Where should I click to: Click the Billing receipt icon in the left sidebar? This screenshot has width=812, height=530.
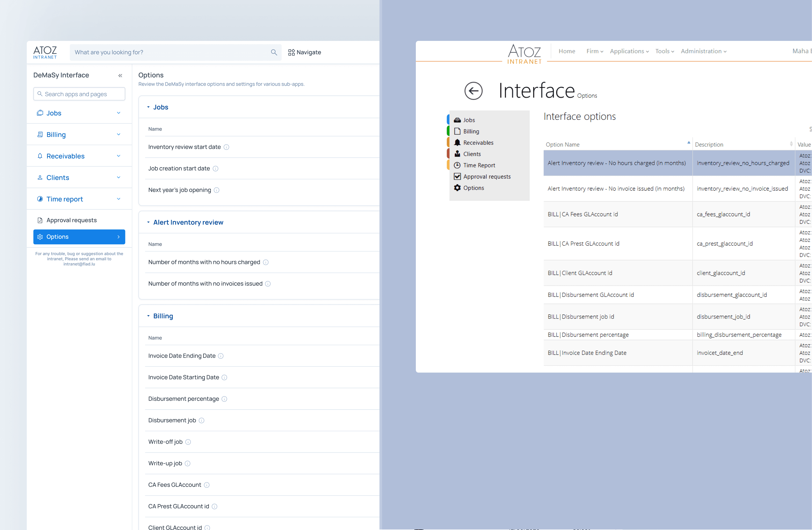[x=40, y=134]
